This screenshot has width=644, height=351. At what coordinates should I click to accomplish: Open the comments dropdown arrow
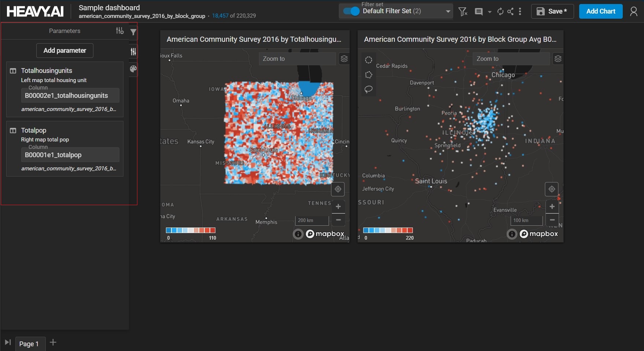tap(489, 12)
